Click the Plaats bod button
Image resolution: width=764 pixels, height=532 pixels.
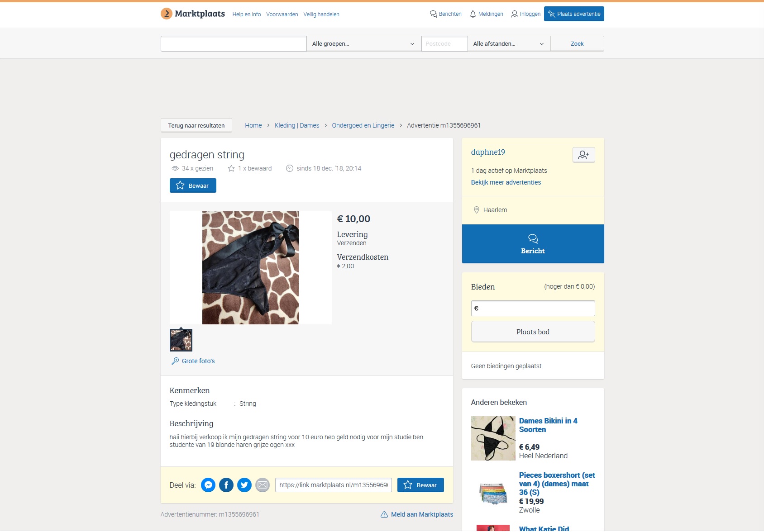(x=533, y=332)
